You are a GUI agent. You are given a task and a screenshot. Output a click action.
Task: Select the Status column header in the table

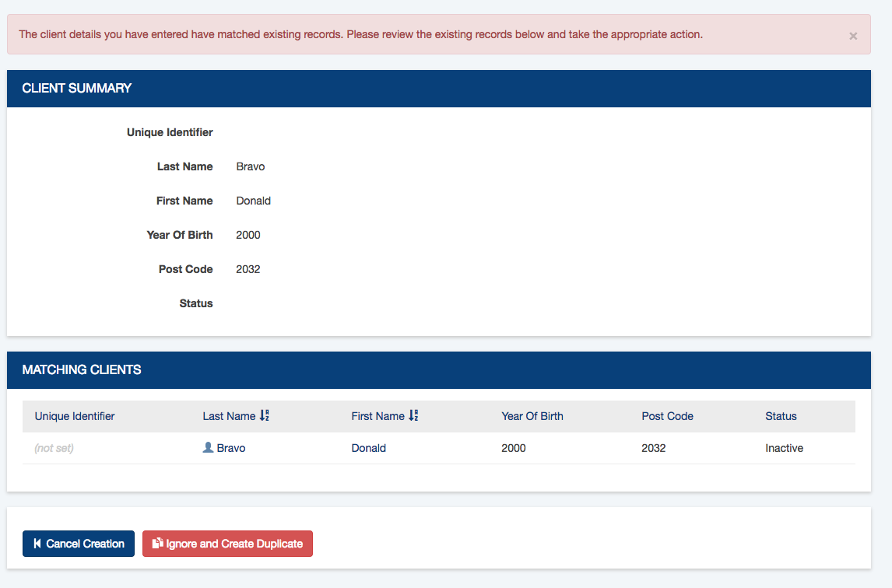pos(781,416)
